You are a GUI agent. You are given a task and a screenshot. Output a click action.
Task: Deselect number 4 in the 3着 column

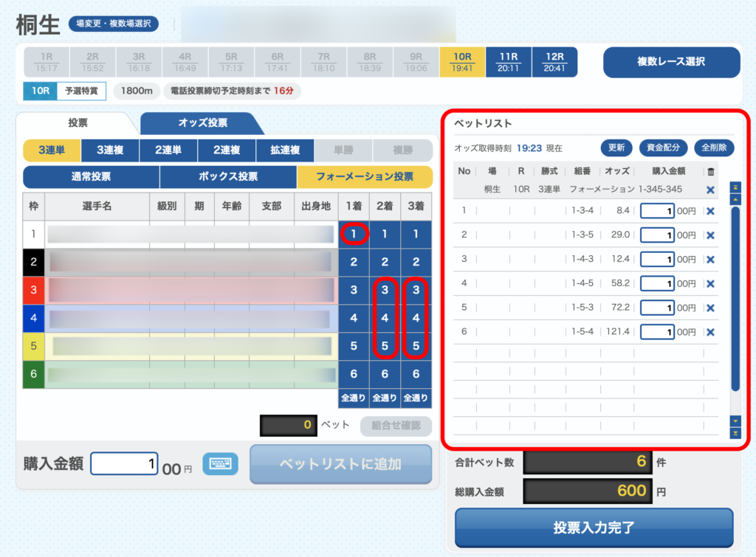coord(416,318)
